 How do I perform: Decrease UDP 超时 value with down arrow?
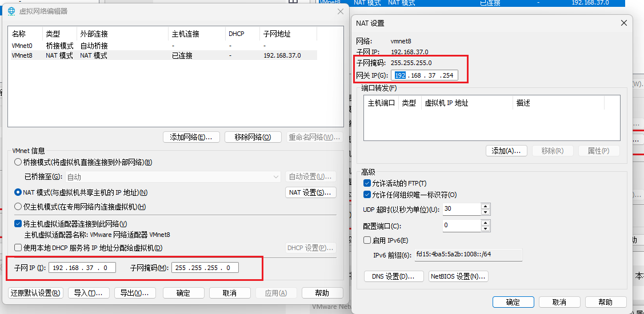(x=486, y=212)
